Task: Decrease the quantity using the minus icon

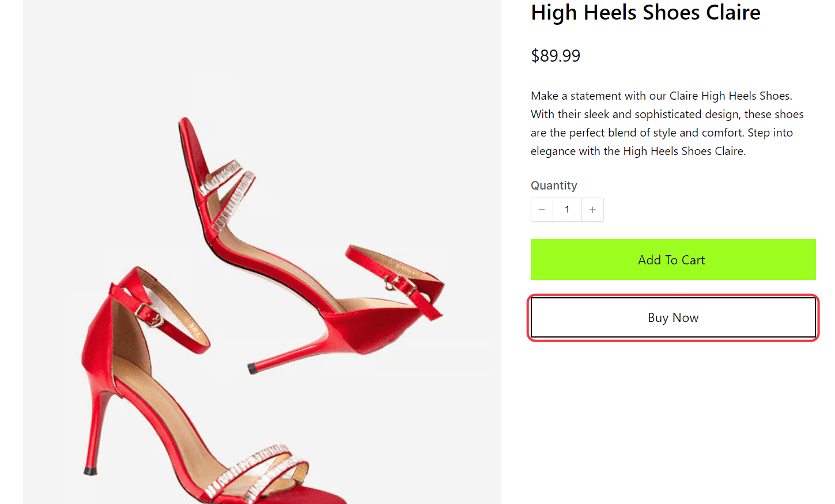Action: [542, 210]
